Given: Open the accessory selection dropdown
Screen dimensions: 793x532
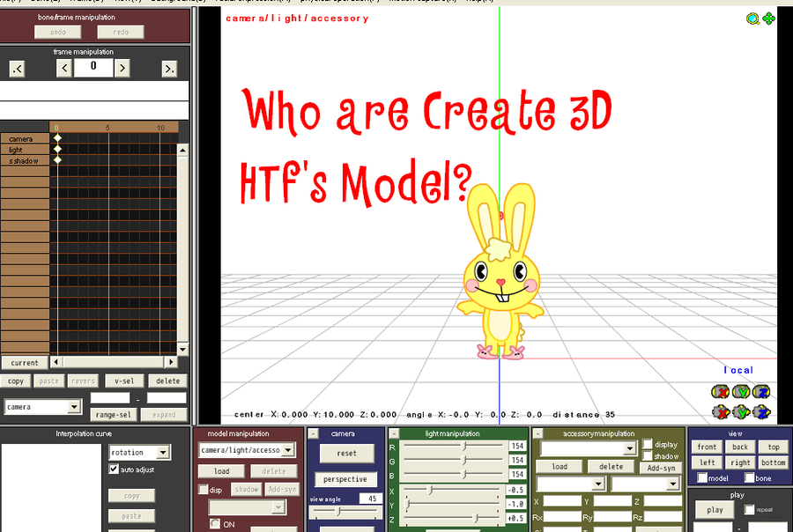Looking at the screenshot, I should 630,448.
